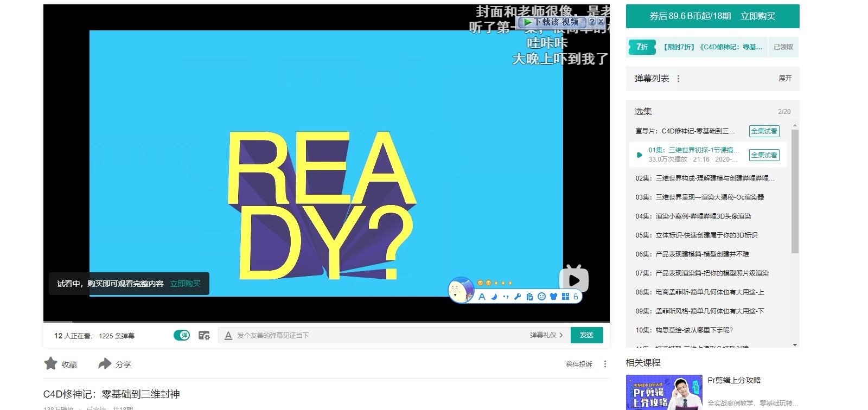
Task: Click 立即购买 link in trial notice overlay
Action: [x=185, y=284]
